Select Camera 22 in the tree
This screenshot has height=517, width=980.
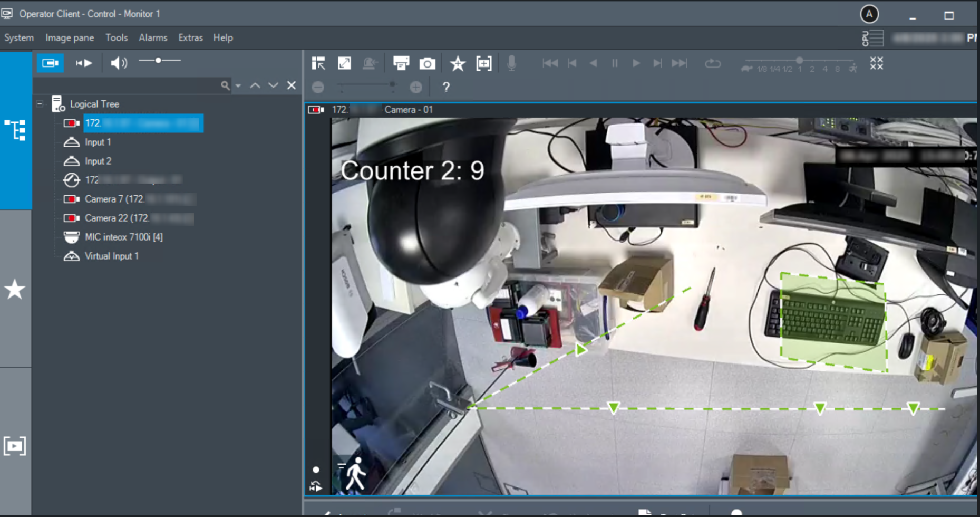coord(117,218)
